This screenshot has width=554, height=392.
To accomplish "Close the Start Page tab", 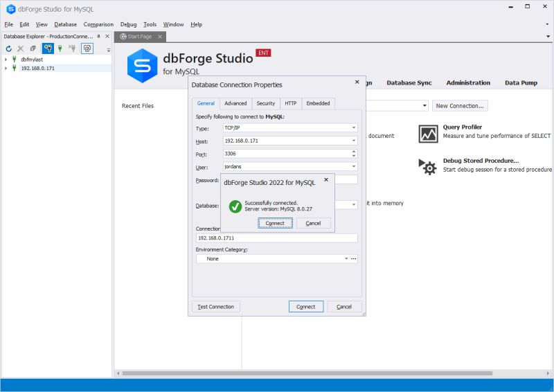I will coord(160,37).
